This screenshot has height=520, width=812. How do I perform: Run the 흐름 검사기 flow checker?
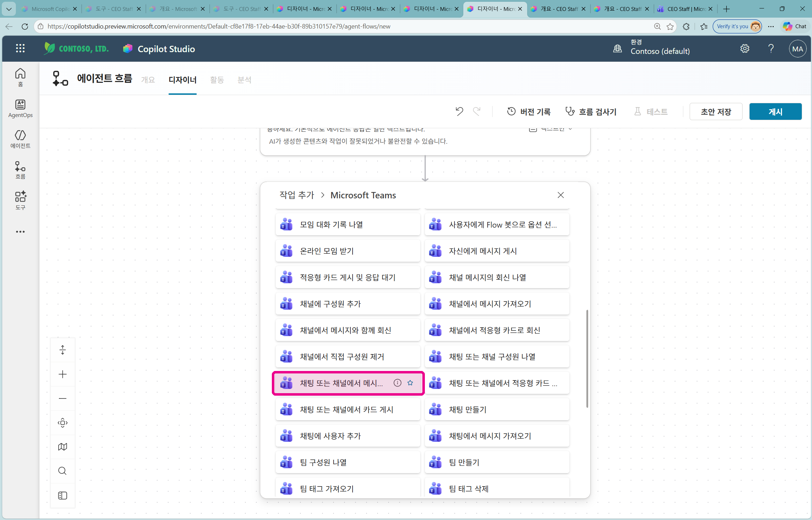591,112
